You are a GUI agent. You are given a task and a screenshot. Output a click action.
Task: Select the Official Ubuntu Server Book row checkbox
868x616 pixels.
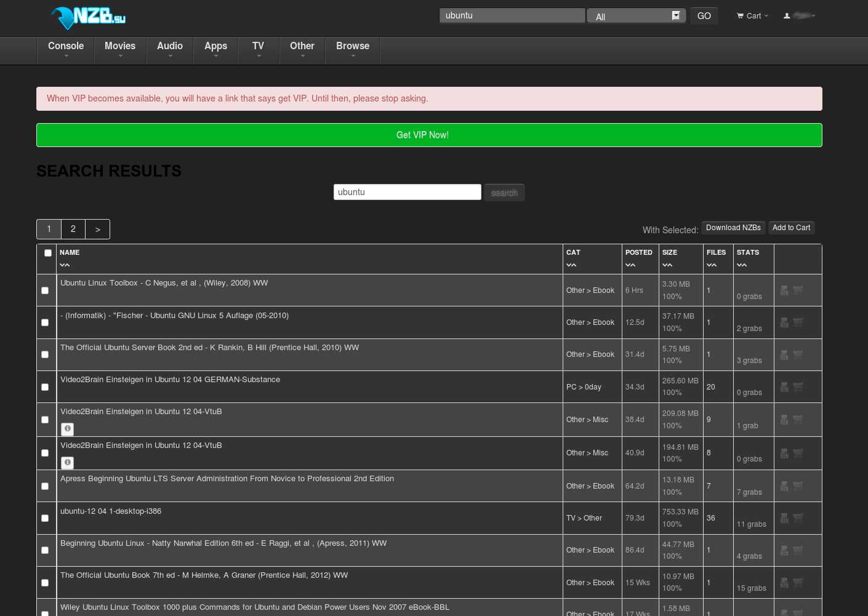tap(45, 354)
